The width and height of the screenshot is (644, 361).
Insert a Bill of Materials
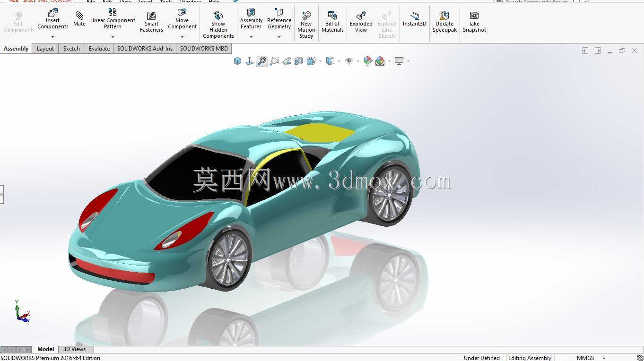(x=332, y=22)
